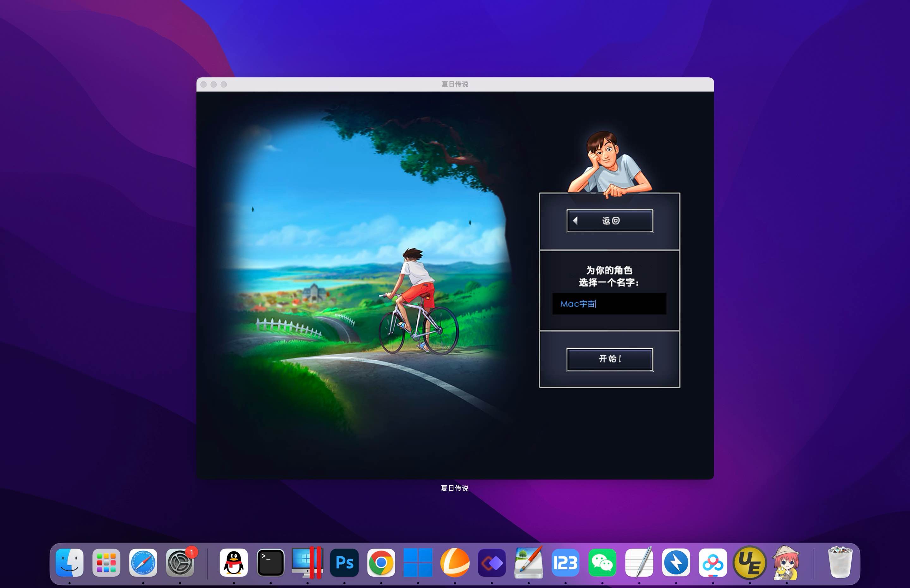Minimize the 夏日传说 window

coord(214,84)
